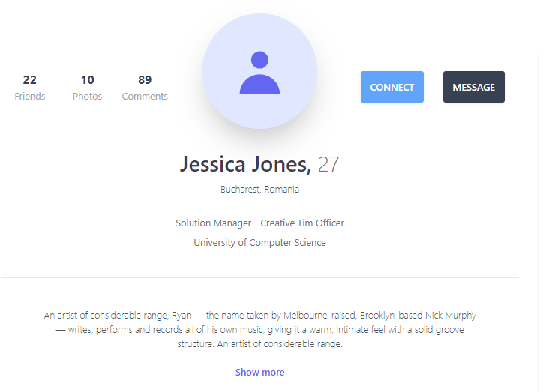
Task: Click the name Jessica Jones heading
Action: [245, 164]
